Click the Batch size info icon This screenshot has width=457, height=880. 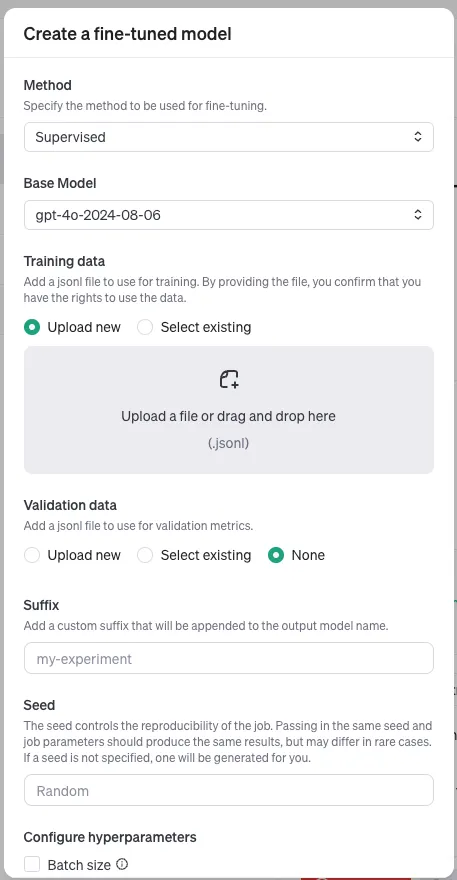(x=122, y=864)
